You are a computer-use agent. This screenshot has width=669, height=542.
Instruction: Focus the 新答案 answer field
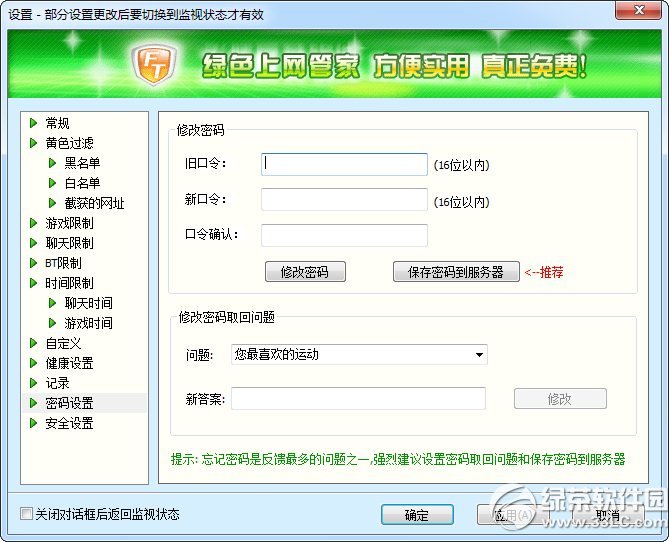coord(358,399)
